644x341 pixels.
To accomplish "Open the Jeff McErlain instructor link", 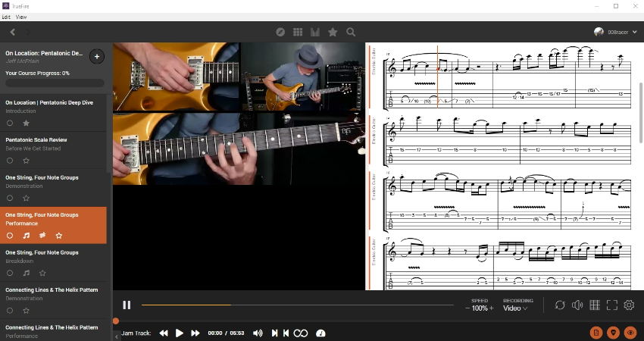I will [x=22, y=61].
